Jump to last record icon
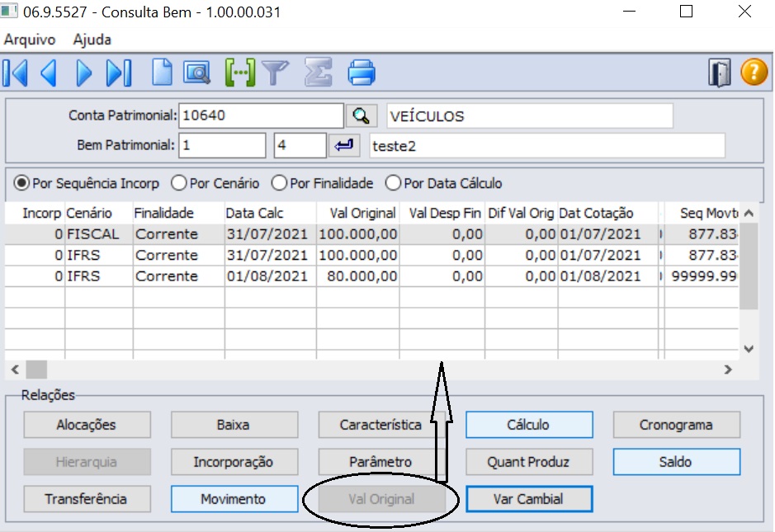This screenshot has height=532, width=775. [x=119, y=73]
